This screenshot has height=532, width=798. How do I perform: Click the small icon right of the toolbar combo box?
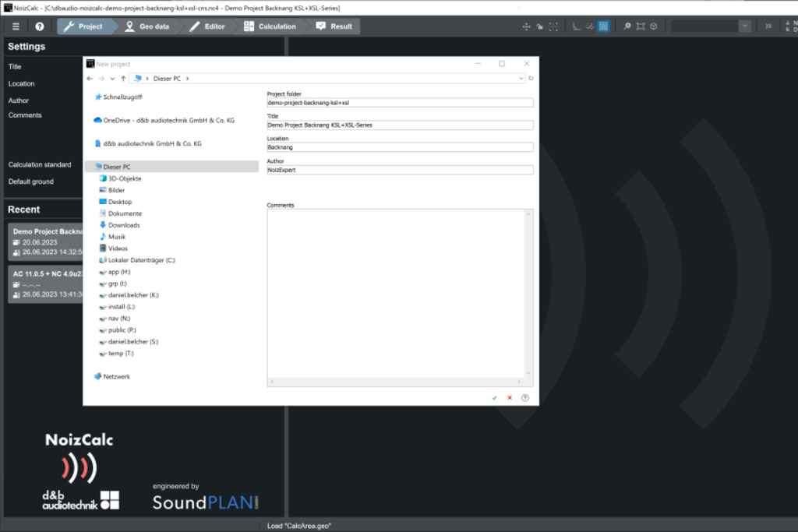pos(768,26)
